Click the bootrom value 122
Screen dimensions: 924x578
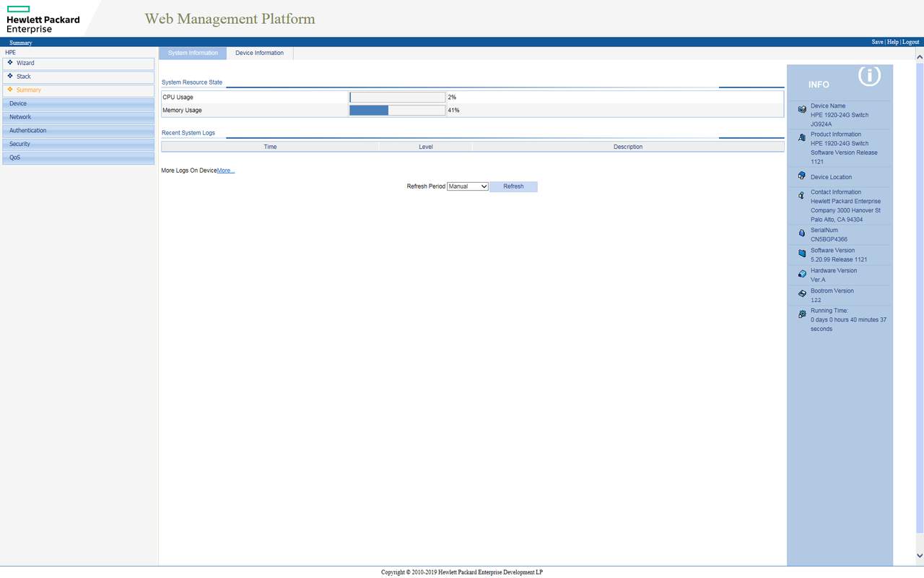816,300
